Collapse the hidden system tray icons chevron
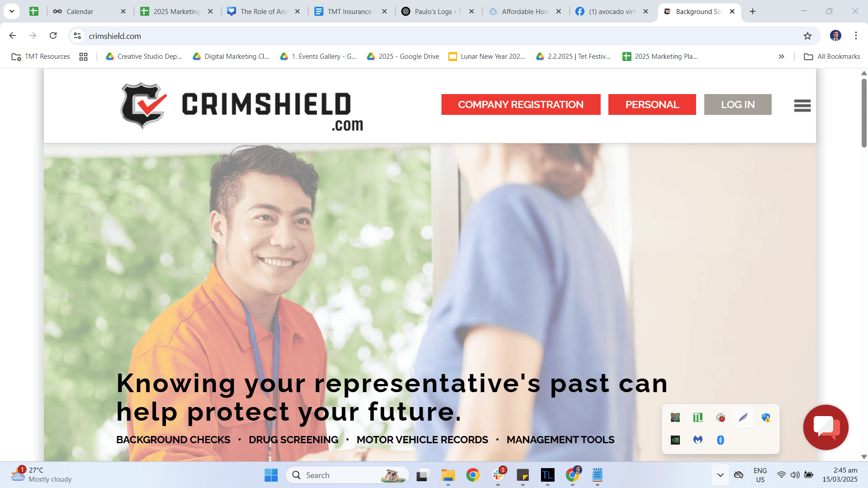Screen dimensions: 868x488 720,475
